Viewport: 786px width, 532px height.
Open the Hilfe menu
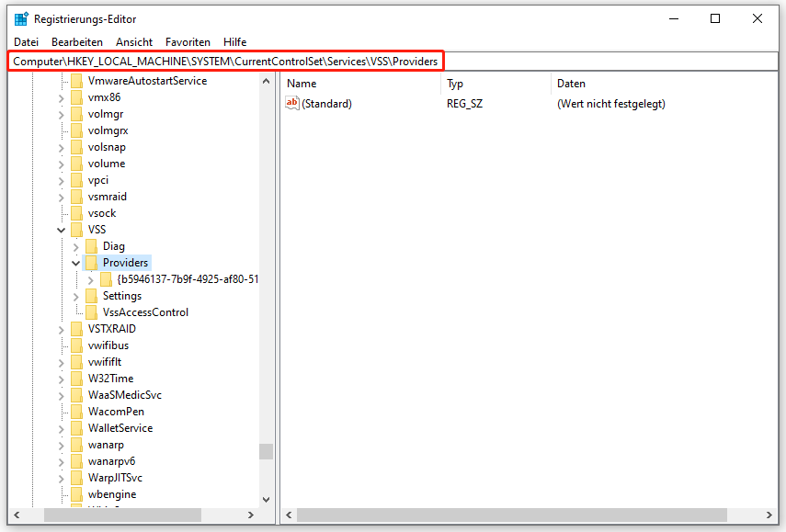tap(234, 42)
